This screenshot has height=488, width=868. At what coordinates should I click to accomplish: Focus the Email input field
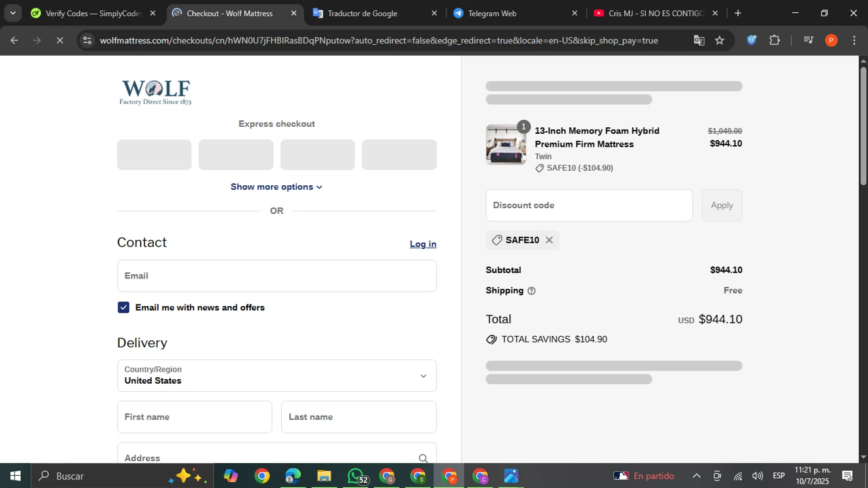(x=277, y=276)
